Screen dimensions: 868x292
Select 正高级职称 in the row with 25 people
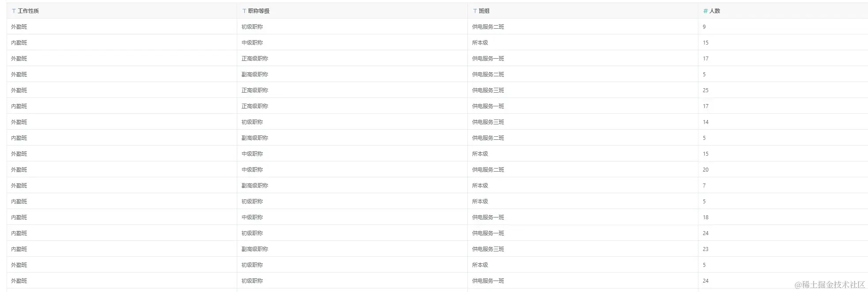coord(255,90)
